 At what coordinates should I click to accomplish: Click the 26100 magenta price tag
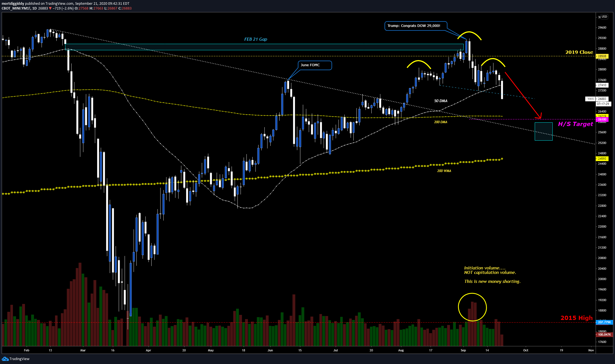pos(602,119)
